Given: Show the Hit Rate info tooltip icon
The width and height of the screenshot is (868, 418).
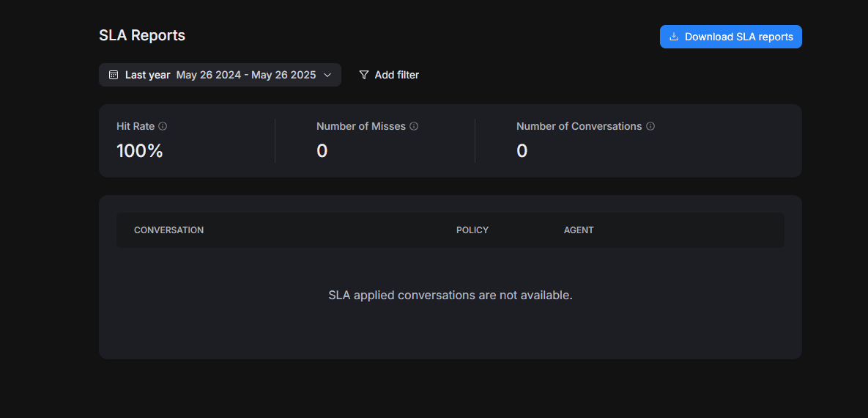Looking at the screenshot, I should (x=163, y=126).
